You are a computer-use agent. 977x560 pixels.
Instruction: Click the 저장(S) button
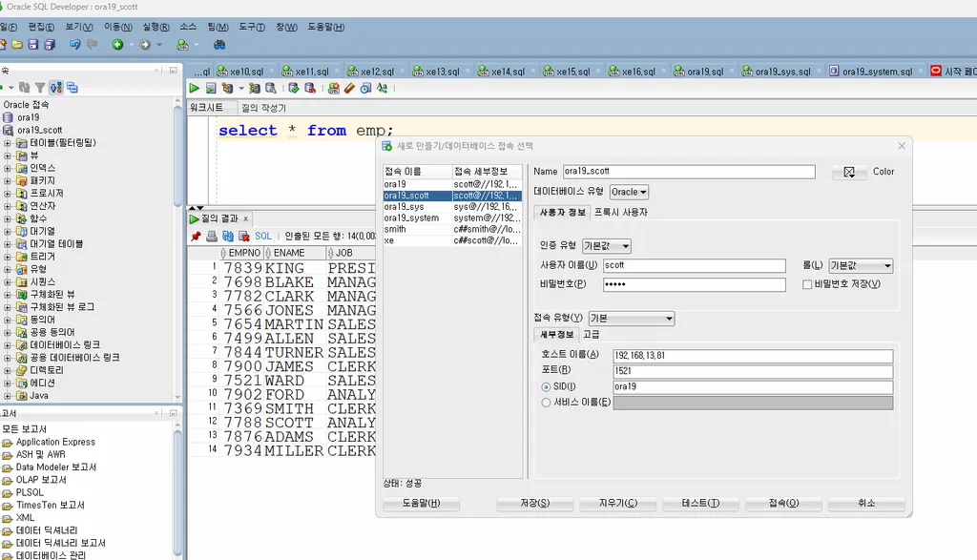[x=534, y=504]
